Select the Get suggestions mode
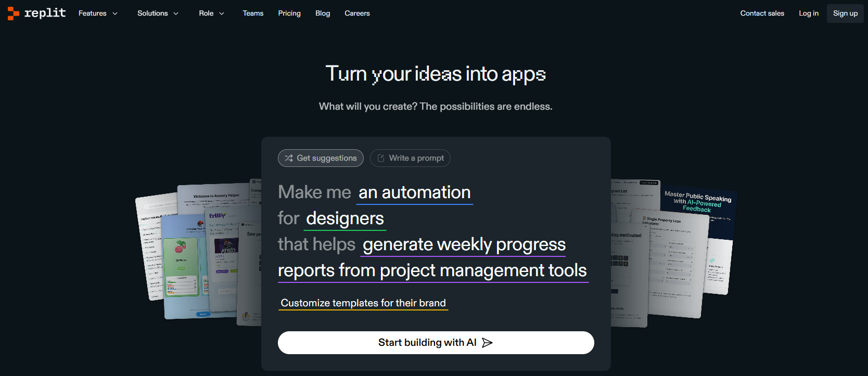868x376 pixels. click(321, 158)
